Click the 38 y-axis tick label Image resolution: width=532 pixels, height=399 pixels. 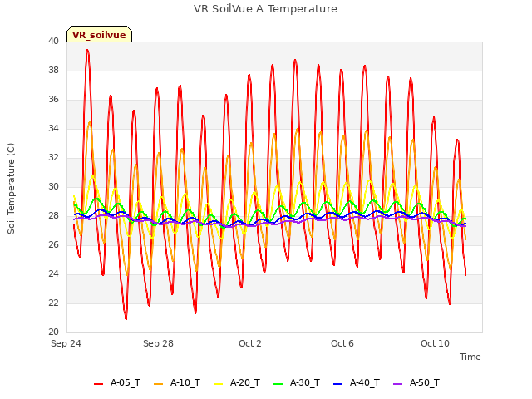point(53,70)
